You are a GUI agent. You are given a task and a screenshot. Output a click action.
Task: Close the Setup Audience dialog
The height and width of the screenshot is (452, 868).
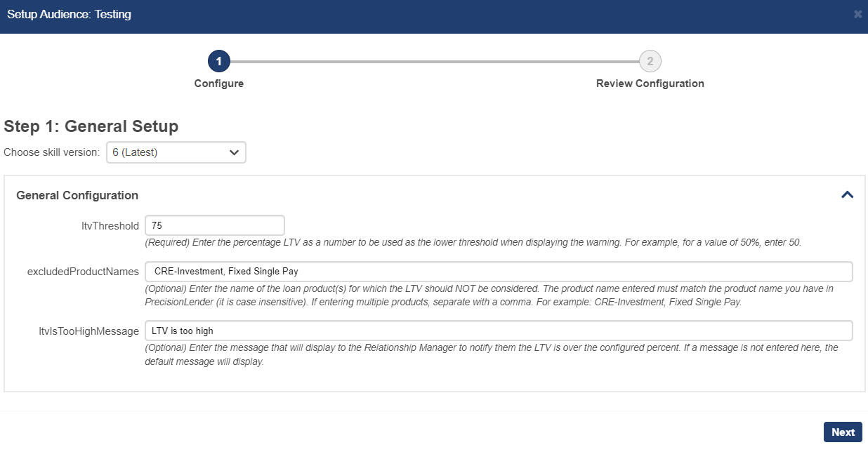coord(857,14)
